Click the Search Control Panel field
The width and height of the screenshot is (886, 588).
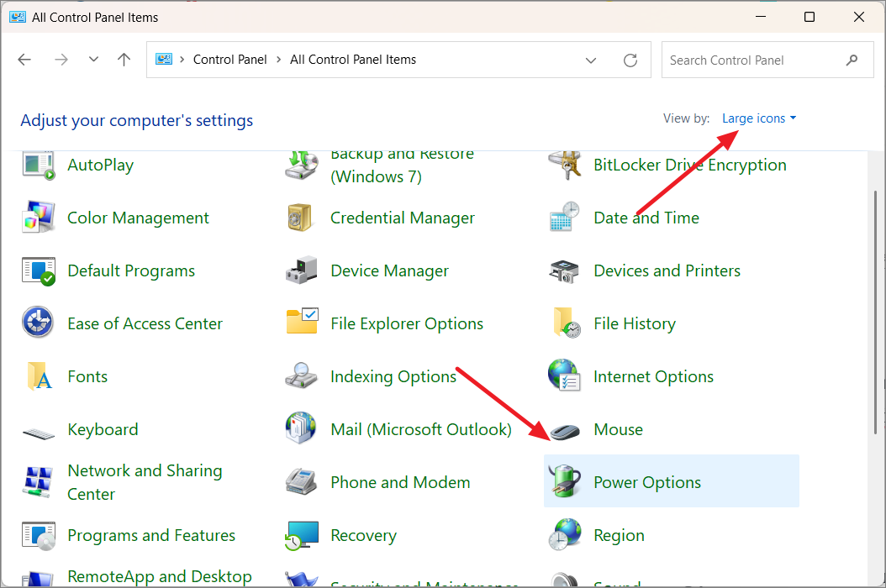click(x=767, y=60)
